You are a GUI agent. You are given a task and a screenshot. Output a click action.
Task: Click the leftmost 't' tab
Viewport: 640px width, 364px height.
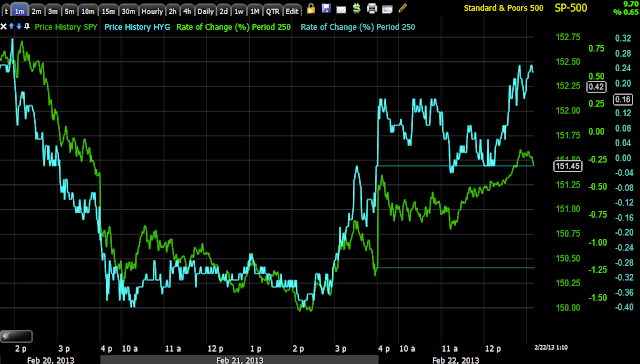click(x=6, y=11)
